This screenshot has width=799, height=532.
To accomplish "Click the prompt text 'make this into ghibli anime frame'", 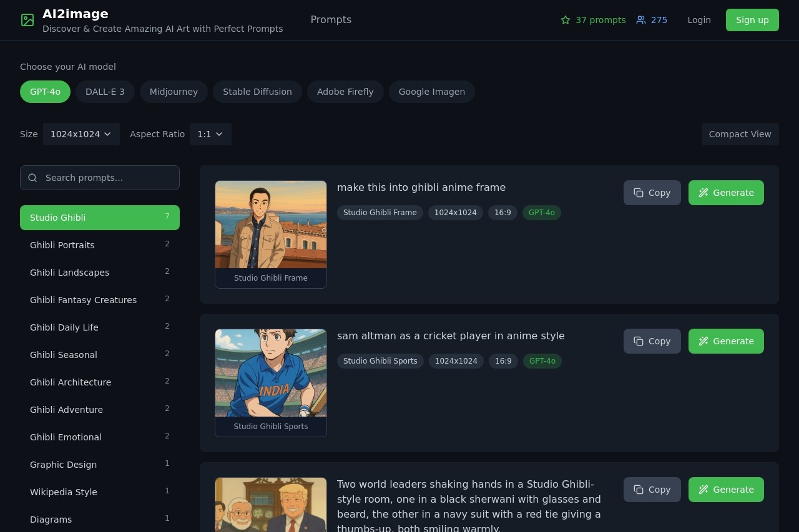I will click(421, 188).
